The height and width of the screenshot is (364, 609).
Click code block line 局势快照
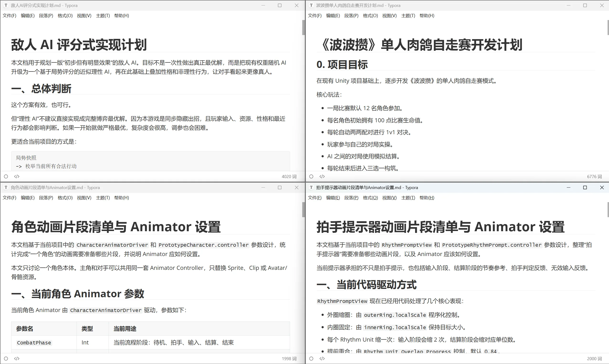coord(26,158)
